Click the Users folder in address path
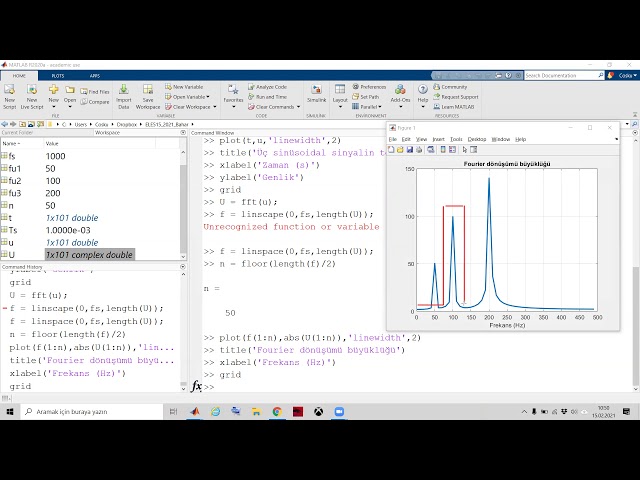The width and height of the screenshot is (640, 480). tap(80, 124)
